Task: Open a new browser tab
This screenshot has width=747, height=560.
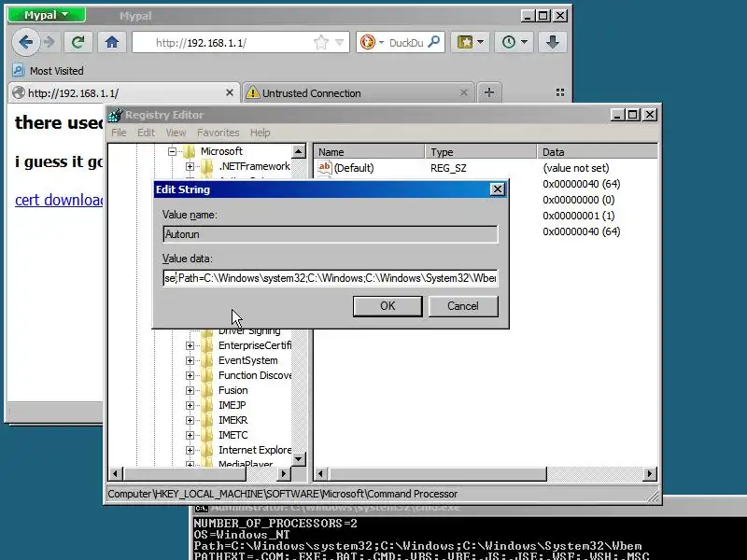Action: 488,92
